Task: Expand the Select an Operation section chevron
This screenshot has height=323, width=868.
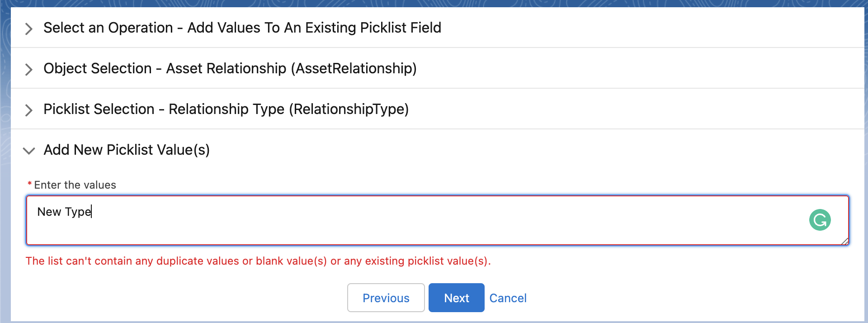Action: [x=28, y=28]
